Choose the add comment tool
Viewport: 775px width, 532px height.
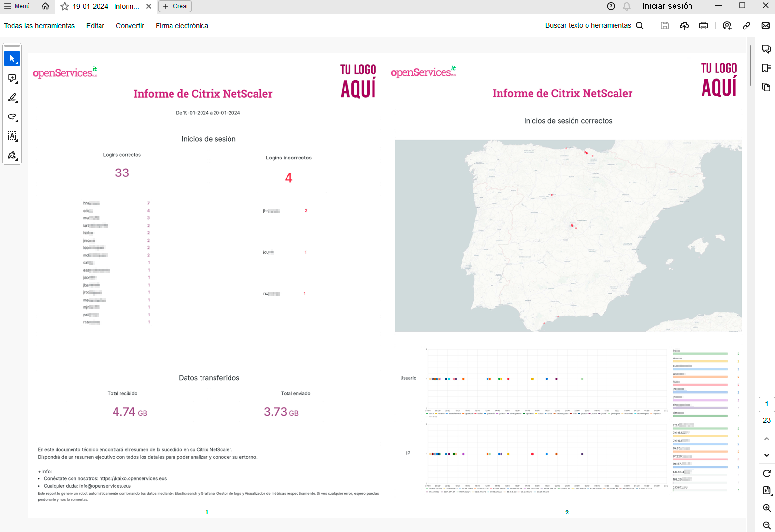[x=12, y=78]
